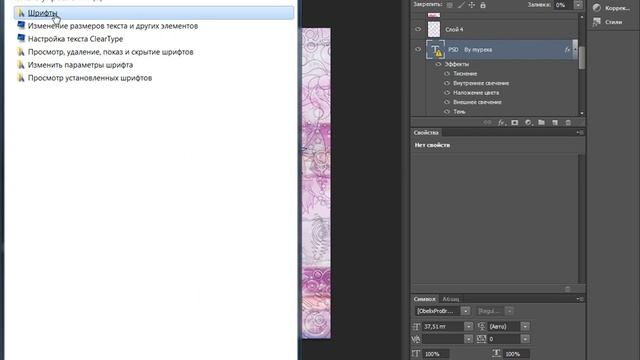
Task: Open the Коррекция adjustments panel
Action: (611, 8)
